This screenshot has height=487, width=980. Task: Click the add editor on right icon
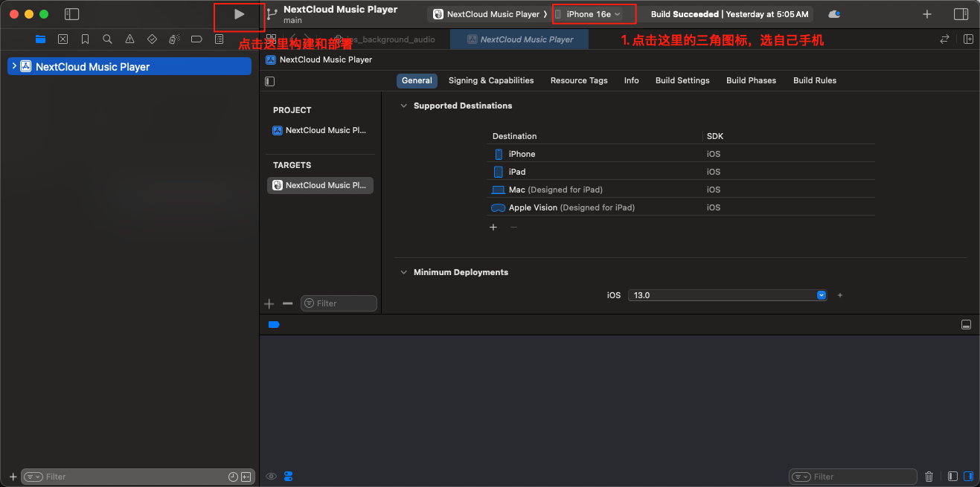pyautogui.click(x=968, y=39)
